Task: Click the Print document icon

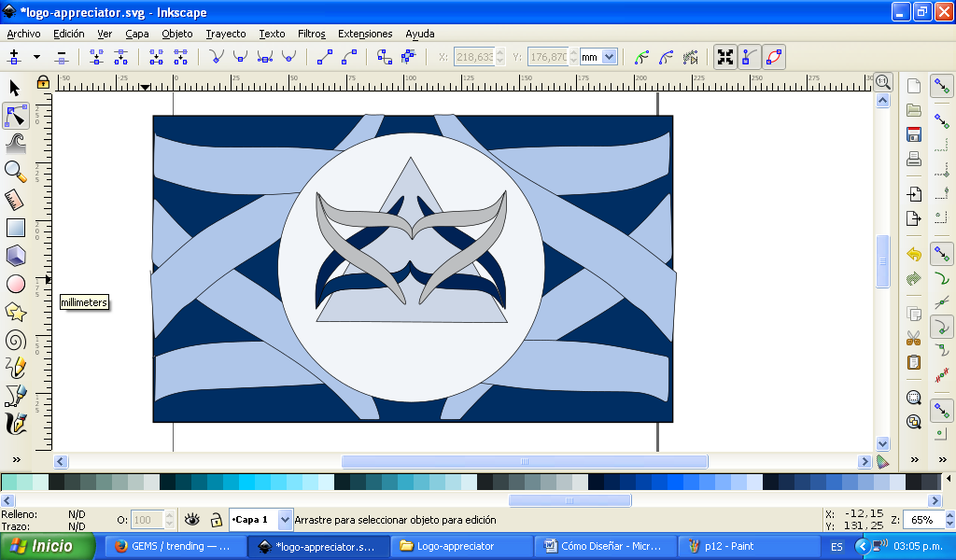Action: point(913,159)
